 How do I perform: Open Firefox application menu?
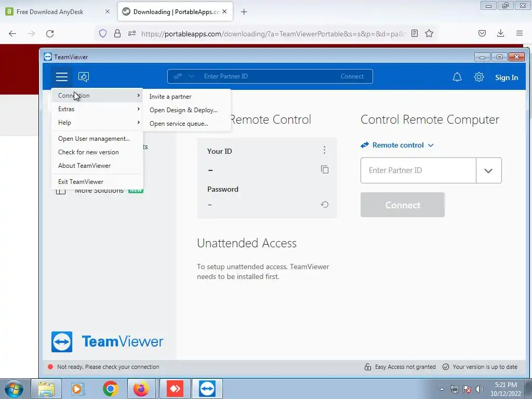click(x=520, y=33)
